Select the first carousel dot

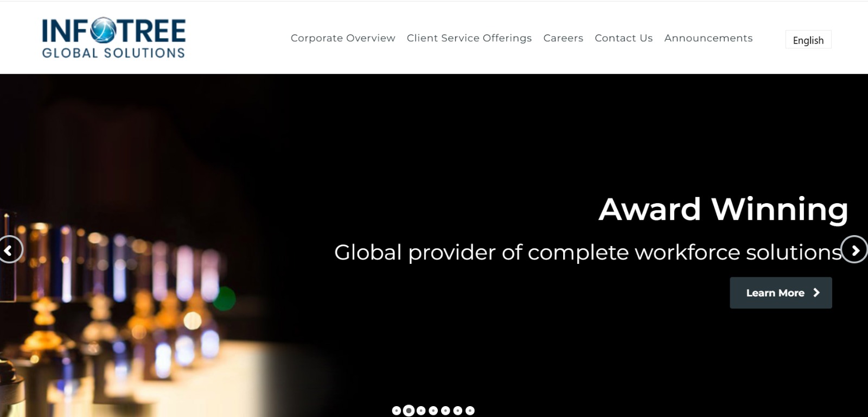pyautogui.click(x=397, y=410)
